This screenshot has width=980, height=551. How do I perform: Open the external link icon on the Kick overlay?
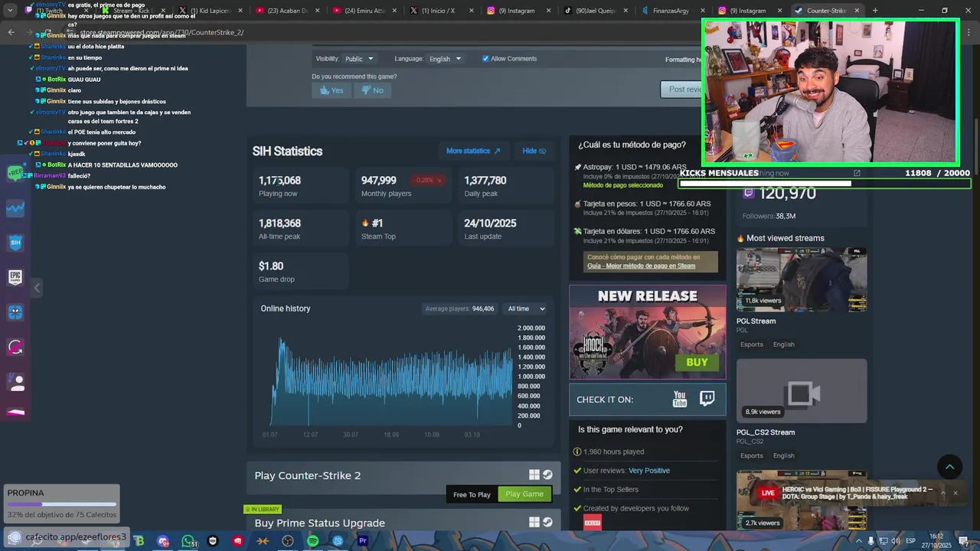[857, 173]
